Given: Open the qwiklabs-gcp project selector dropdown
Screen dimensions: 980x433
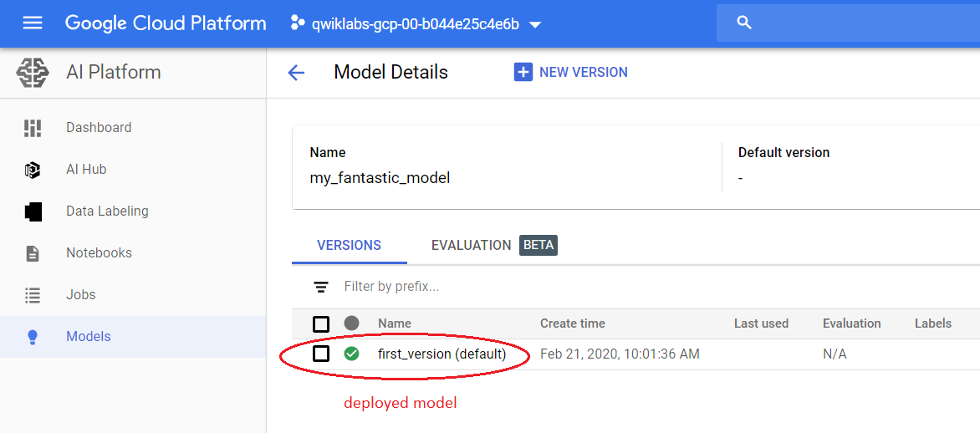Looking at the screenshot, I should pyautogui.click(x=416, y=24).
